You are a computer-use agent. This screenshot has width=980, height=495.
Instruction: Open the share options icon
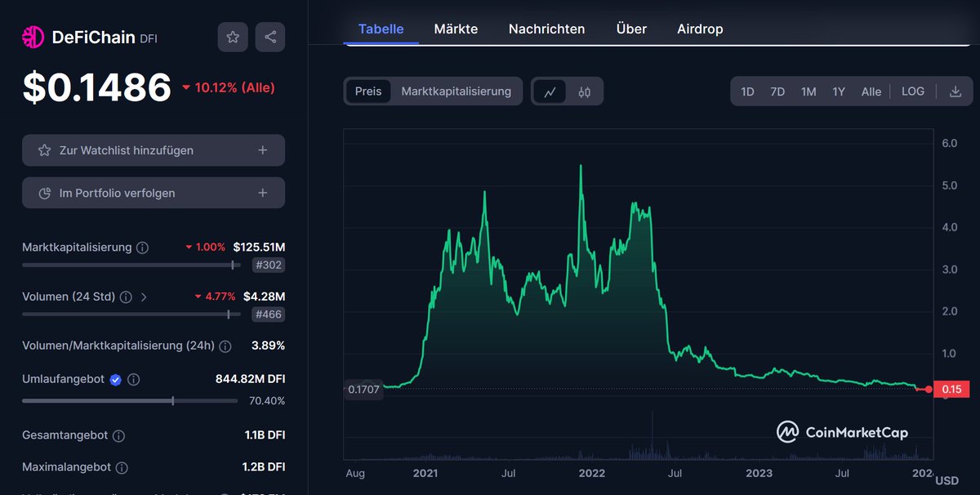coord(270,37)
